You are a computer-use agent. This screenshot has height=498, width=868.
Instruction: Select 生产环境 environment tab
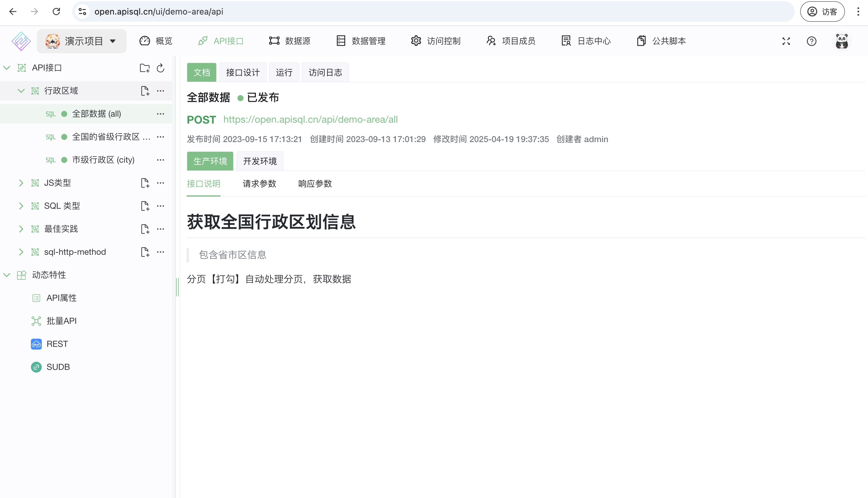click(x=210, y=161)
